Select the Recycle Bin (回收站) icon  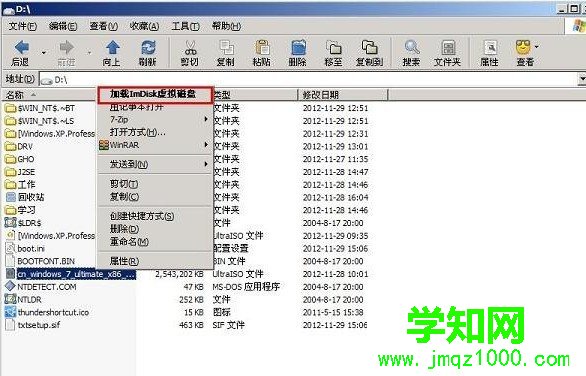(11, 197)
